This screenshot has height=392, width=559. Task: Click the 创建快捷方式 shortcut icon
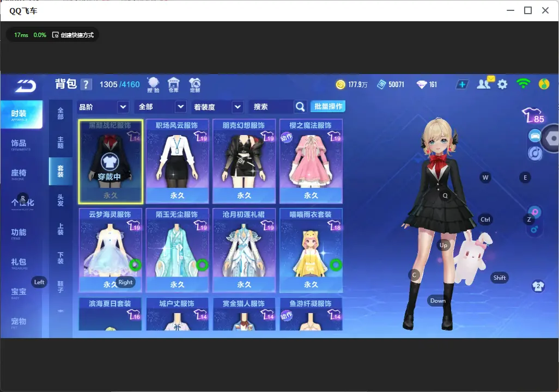point(55,35)
